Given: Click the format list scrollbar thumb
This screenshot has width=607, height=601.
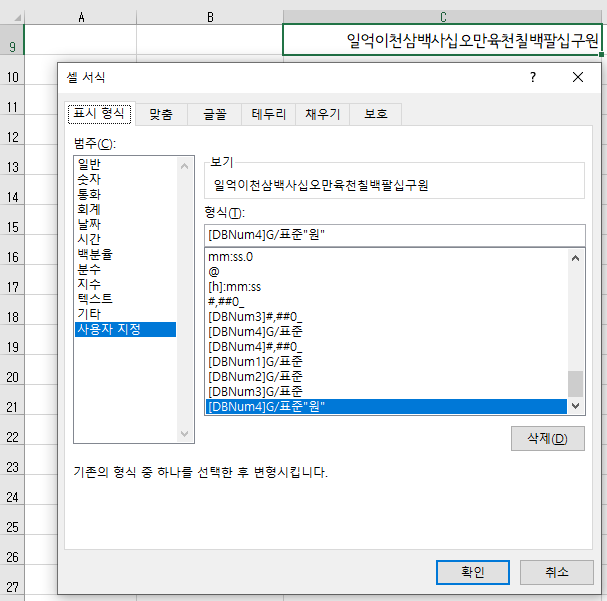Looking at the screenshot, I should click(x=576, y=384).
